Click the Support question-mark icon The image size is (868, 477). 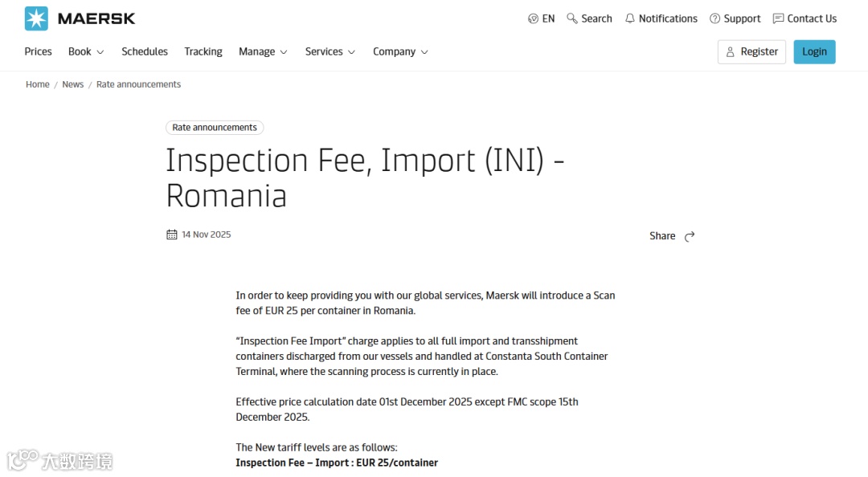pos(714,18)
